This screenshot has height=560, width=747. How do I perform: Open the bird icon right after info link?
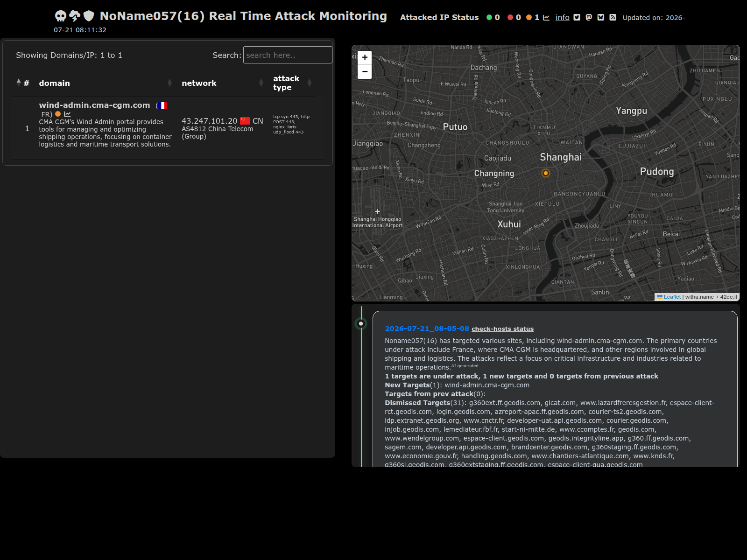[x=577, y=17]
